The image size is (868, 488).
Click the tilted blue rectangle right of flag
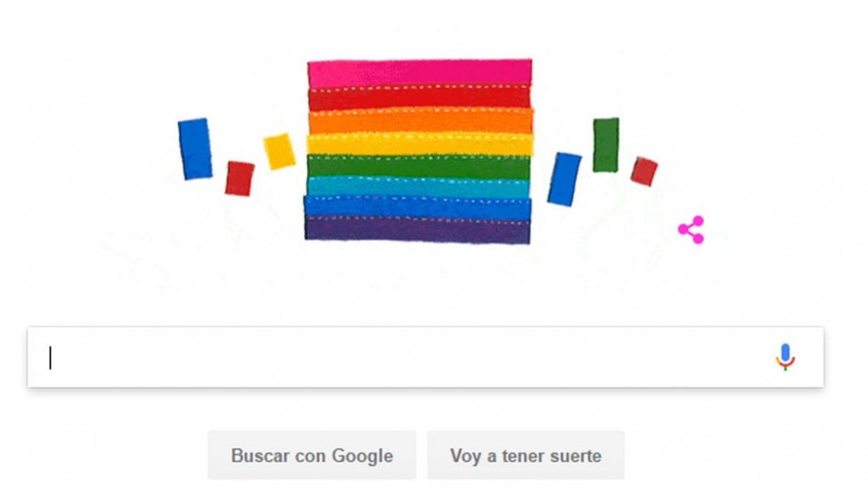click(564, 179)
